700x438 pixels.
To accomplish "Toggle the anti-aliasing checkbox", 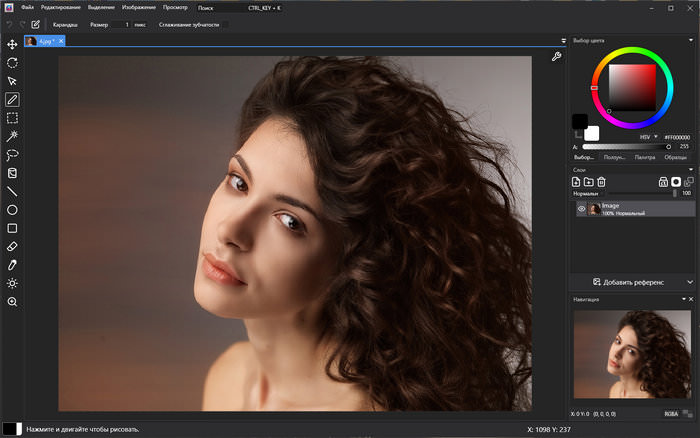I will pos(225,25).
